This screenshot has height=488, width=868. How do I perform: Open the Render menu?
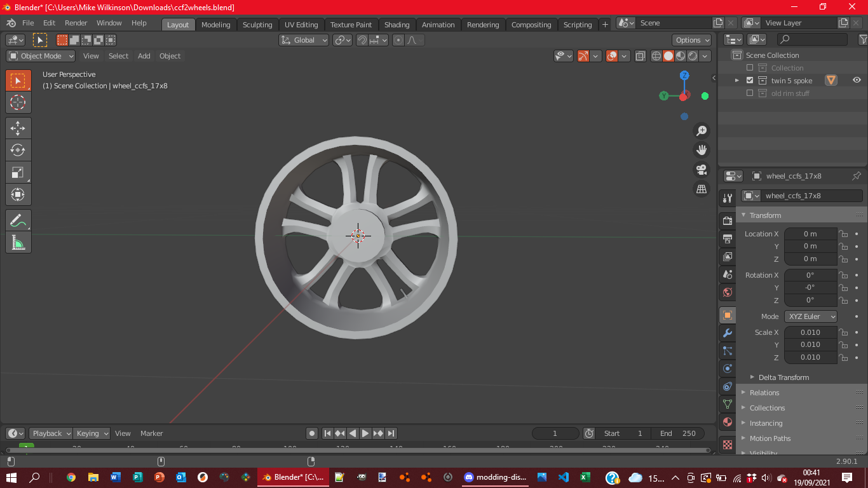click(x=76, y=23)
